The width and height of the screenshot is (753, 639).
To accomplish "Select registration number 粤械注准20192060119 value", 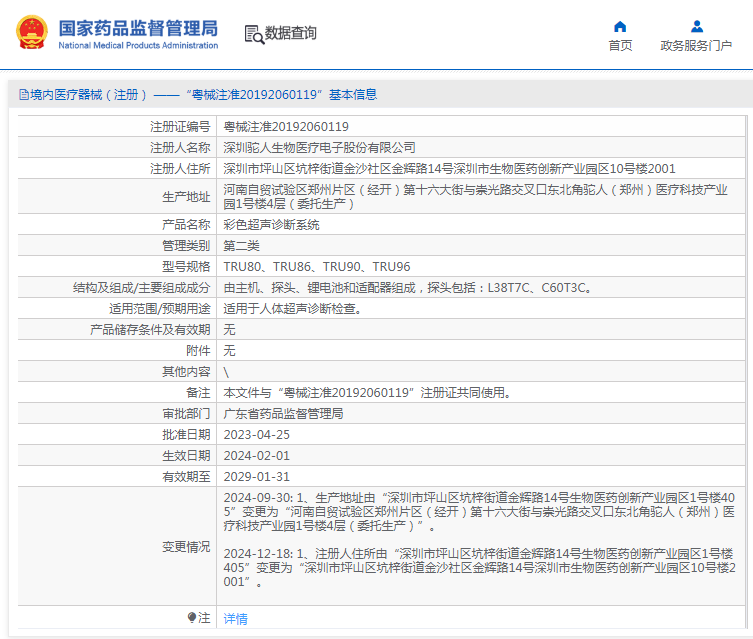I will tap(286, 127).
